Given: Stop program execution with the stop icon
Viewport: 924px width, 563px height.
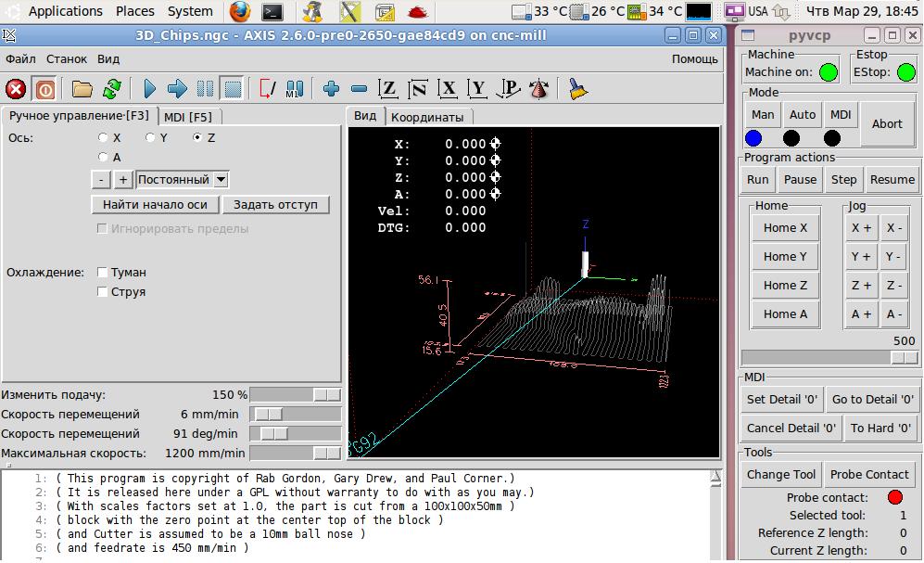Looking at the screenshot, I should point(233,90).
